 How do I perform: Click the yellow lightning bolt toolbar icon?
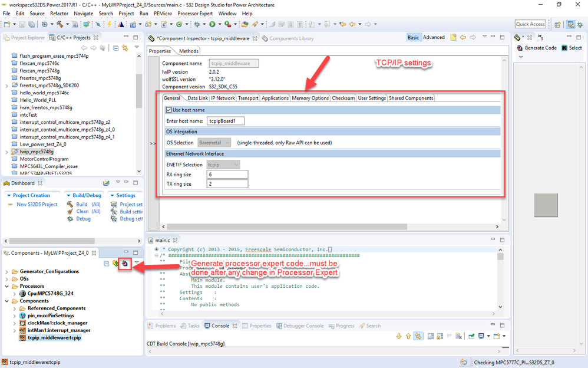click(110, 24)
